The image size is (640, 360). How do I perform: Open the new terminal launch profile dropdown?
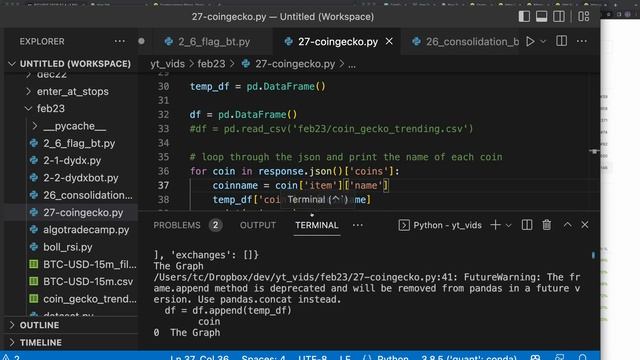coord(509,225)
